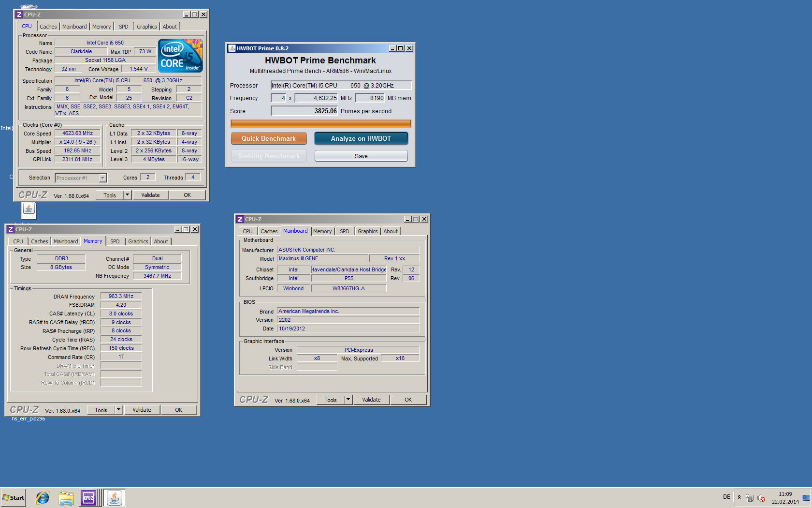Viewport: 812px width, 508px height.
Task: Click the CPU-Z icon in the Memory window title bar
Action: 11,229
